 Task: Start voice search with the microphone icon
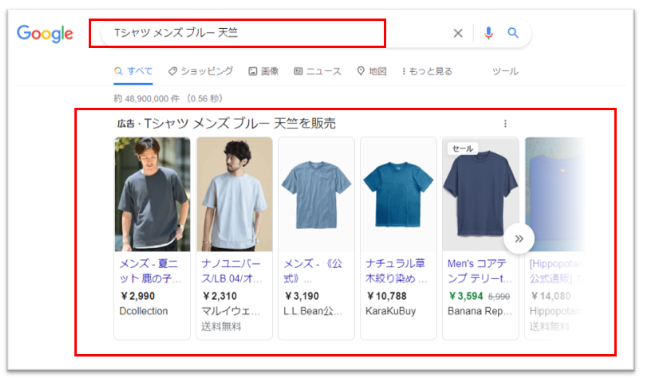tap(488, 33)
